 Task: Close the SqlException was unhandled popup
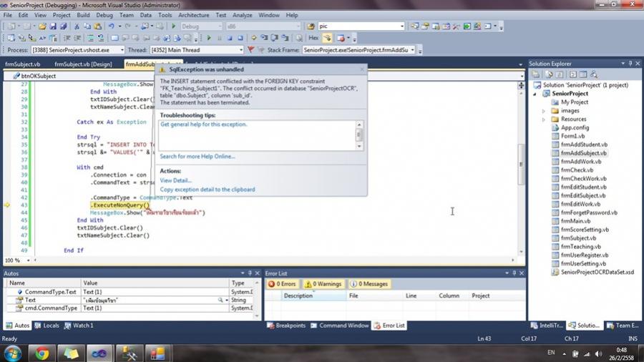tap(362, 69)
